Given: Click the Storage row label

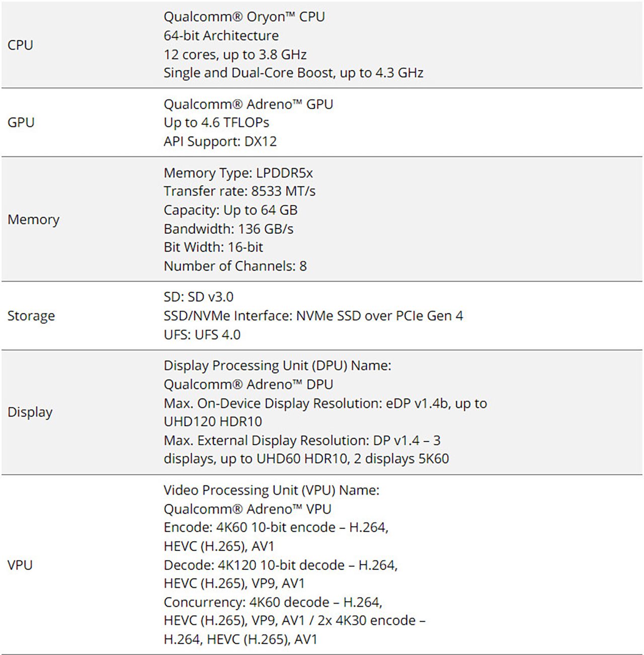Looking at the screenshot, I should click(x=31, y=316).
